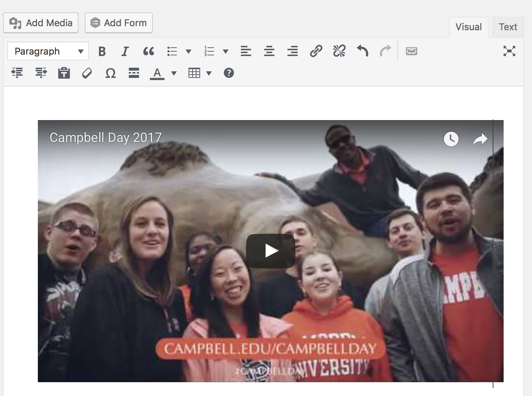
Task: Insert horizontal line
Action: (134, 73)
